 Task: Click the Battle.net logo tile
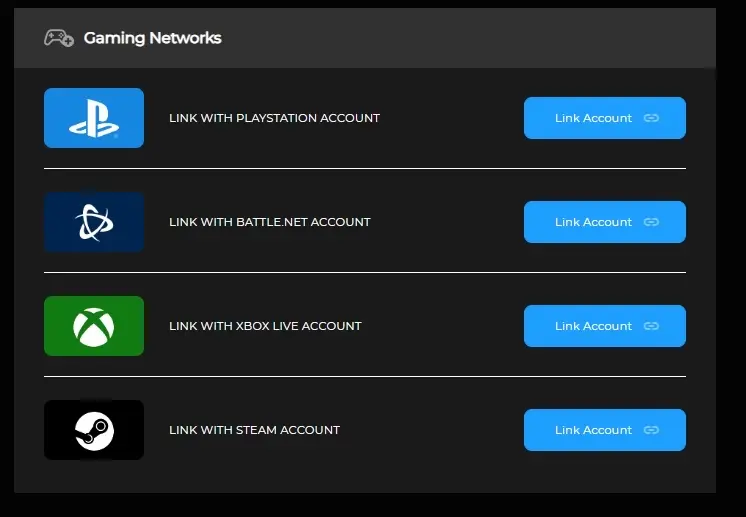click(94, 222)
